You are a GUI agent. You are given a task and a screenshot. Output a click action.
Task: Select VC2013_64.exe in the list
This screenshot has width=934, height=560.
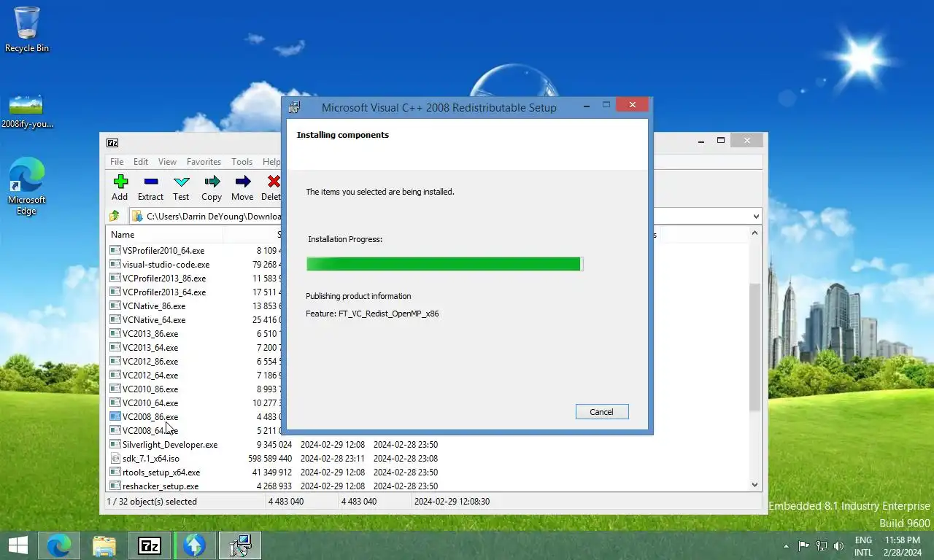point(150,347)
